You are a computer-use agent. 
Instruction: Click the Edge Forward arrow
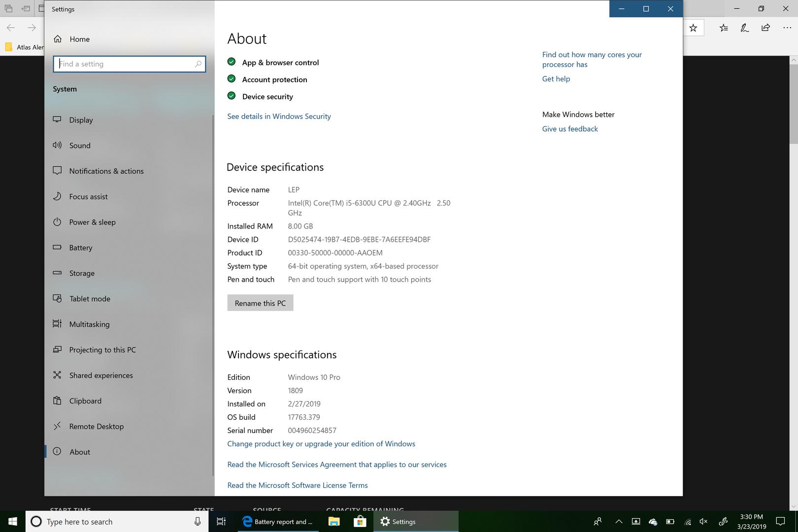(x=32, y=28)
